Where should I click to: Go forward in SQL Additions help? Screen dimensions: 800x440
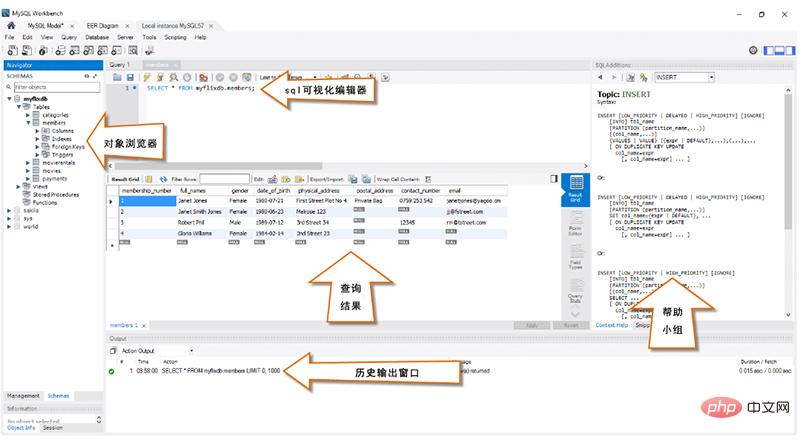[x=614, y=77]
